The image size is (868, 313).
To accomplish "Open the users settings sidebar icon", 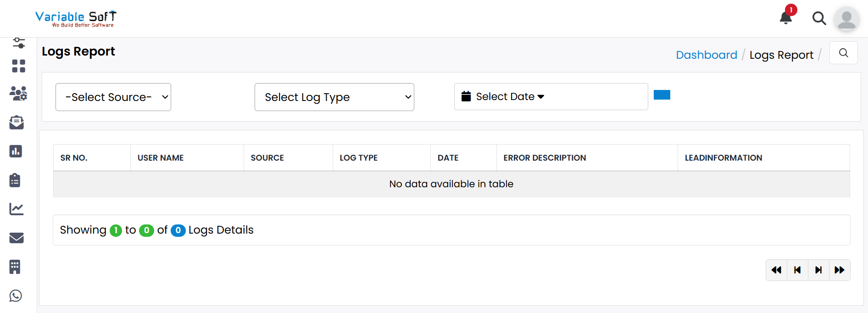I will [18, 94].
